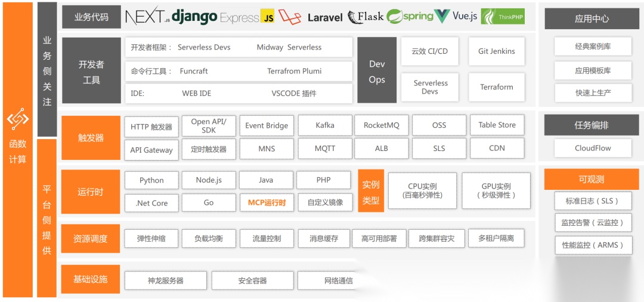
Task: Click the 神龙服务器 box
Action: [x=166, y=281]
